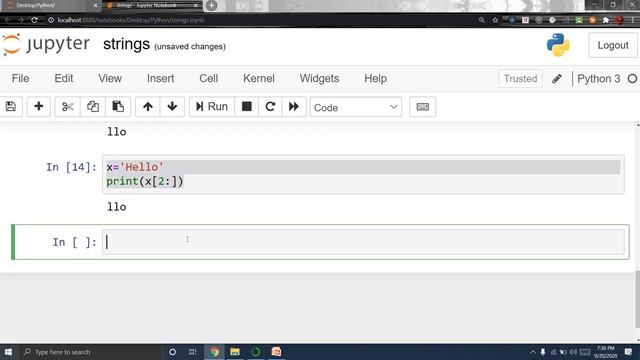Click the In [14] cell prompt

pos(71,167)
